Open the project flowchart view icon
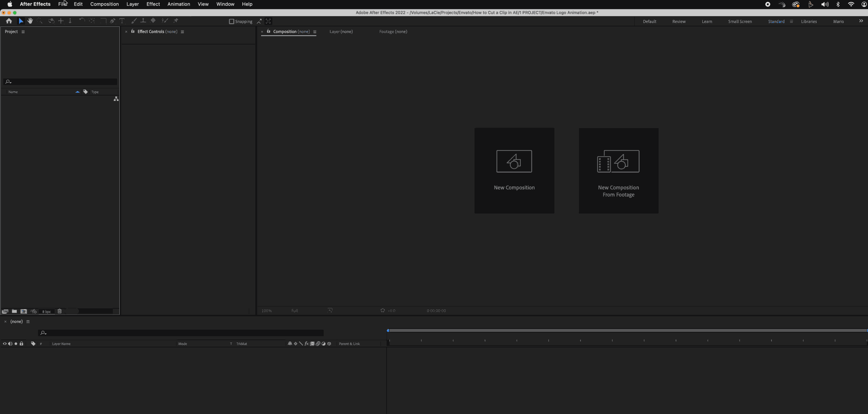 pos(116,99)
